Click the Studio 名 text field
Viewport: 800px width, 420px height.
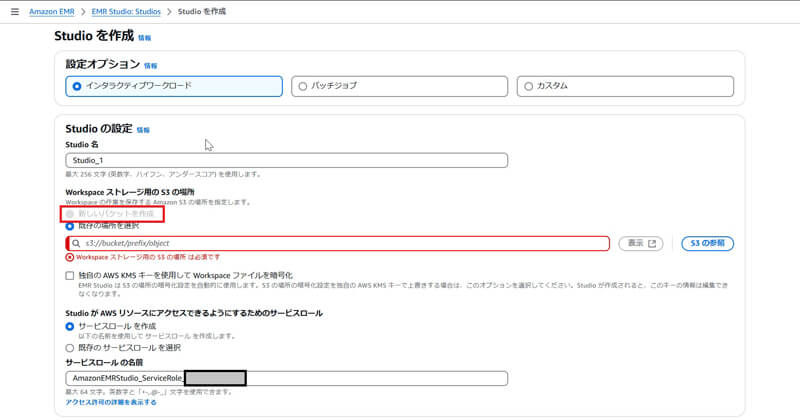point(286,160)
